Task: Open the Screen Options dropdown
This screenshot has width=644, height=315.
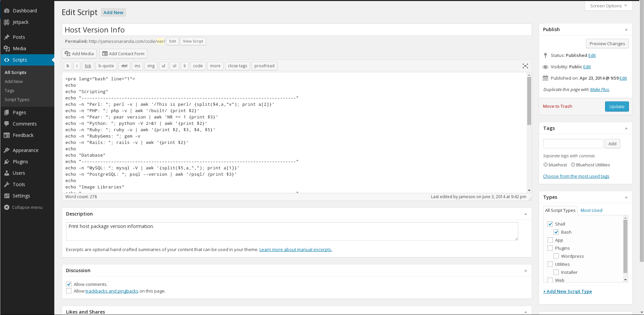Action: point(608,6)
